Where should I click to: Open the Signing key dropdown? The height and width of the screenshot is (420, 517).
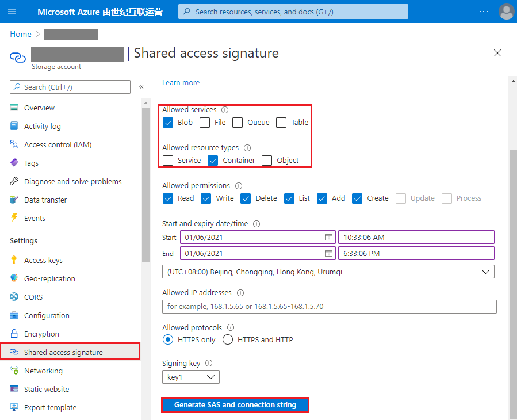[x=191, y=377]
